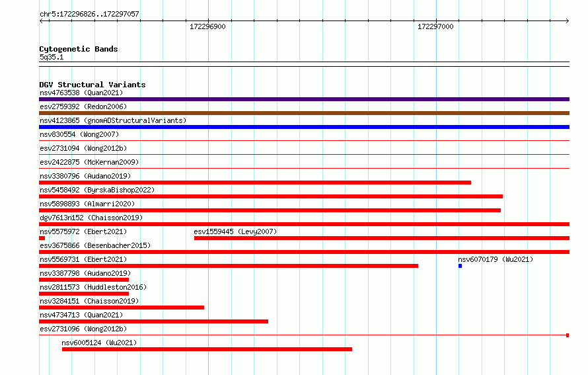Click the nsv2811573 (Huddleston2016) red bar
Screen dimensions: 588x375
(84, 294)
